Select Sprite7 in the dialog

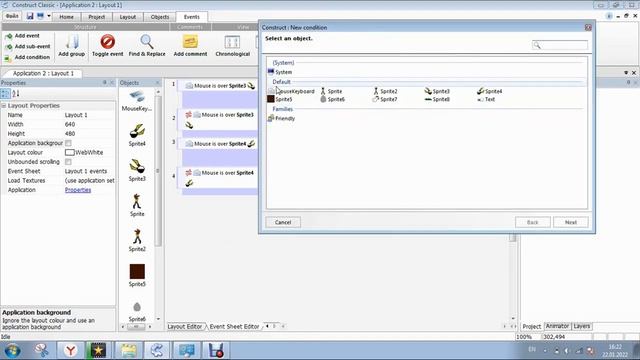click(x=385, y=99)
